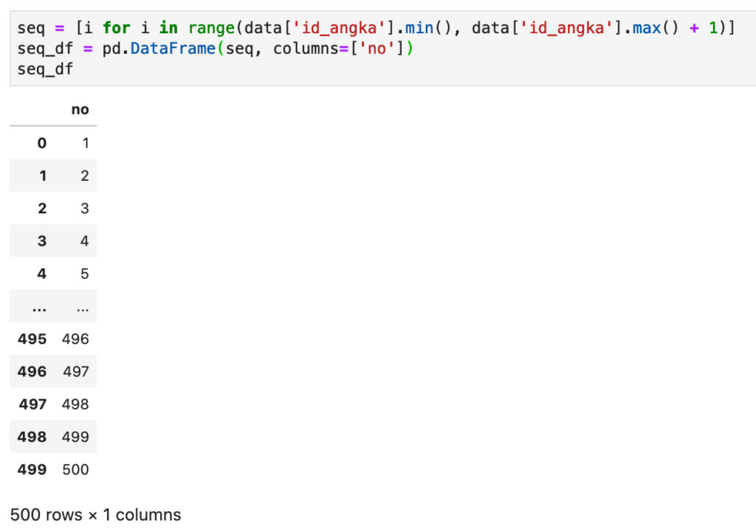756x532 pixels.
Task: Click the pd.DataFrame call in the code
Action: point(159,49)
